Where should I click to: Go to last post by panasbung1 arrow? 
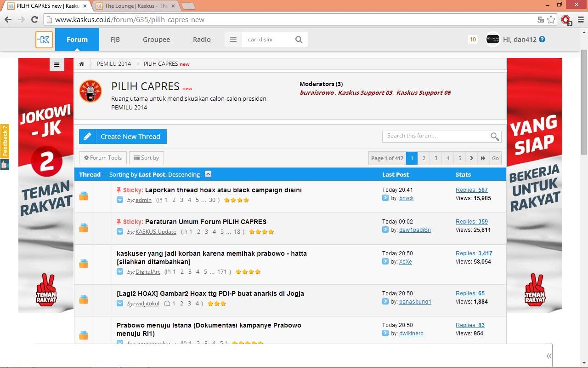[x=385, y=301]
